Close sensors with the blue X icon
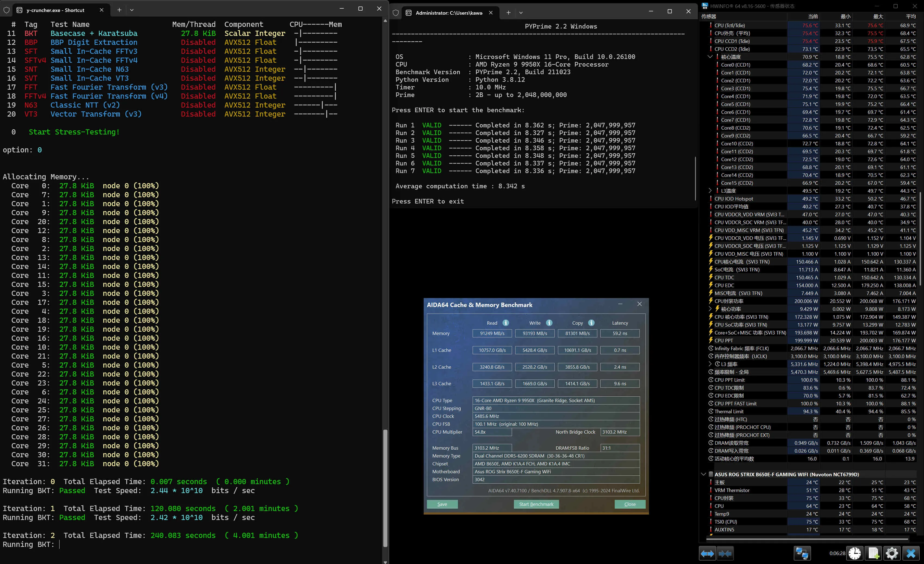Image resolution: width=924 pixels, height=564 pixels. [x=911, y=553]
